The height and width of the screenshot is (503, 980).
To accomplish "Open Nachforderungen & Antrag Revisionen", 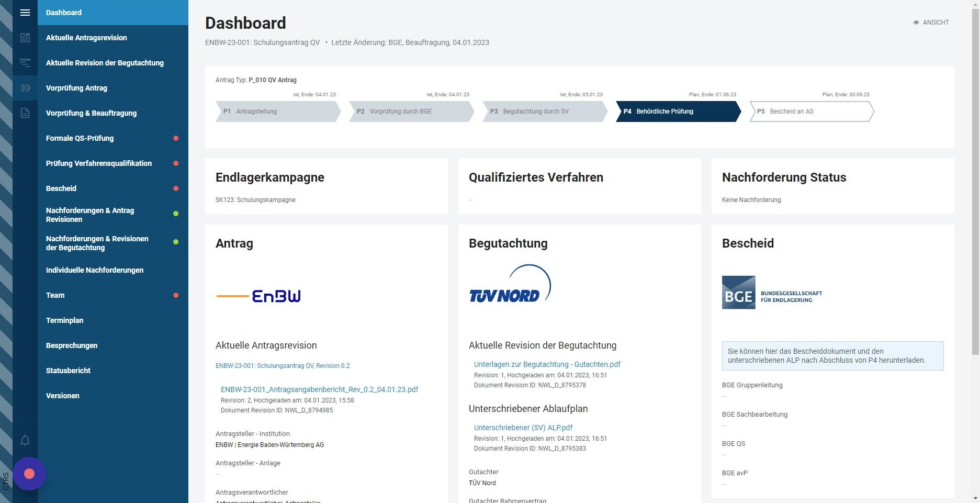I will tap(113, 215).
